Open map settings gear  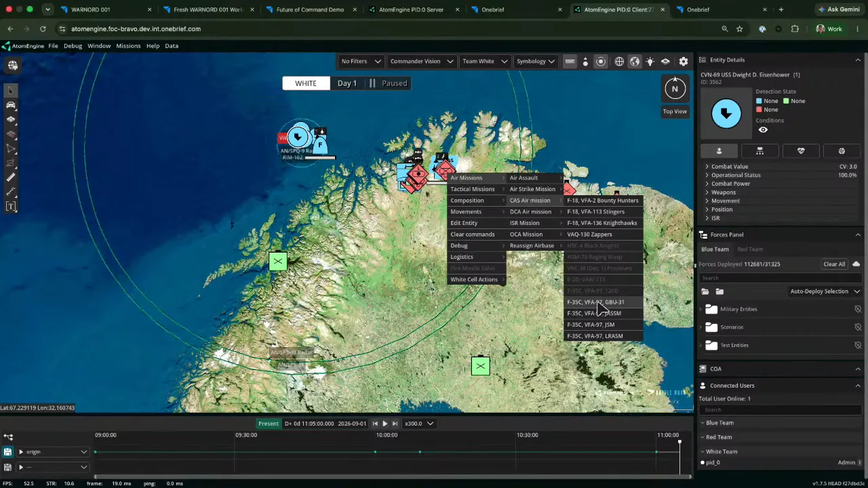click(684, 61)
